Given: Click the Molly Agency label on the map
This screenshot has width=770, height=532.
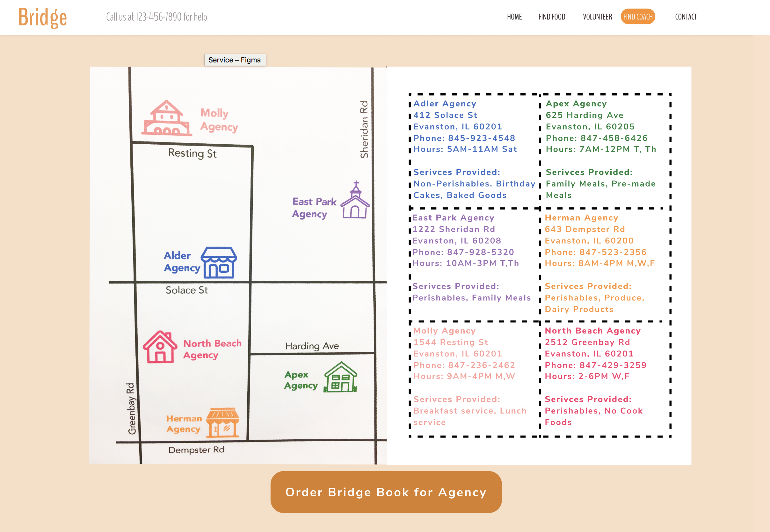Looking at the screenshot, I should click(x=219, y=120).
